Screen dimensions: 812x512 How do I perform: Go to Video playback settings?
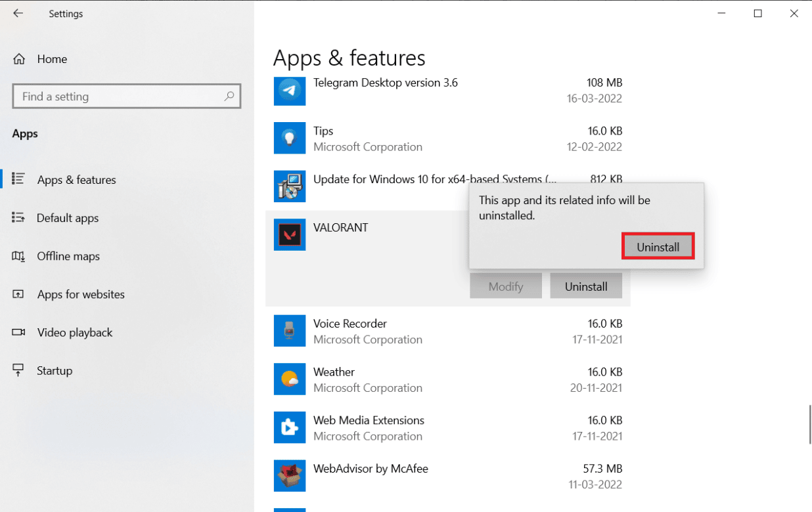[x=74, y=332]
